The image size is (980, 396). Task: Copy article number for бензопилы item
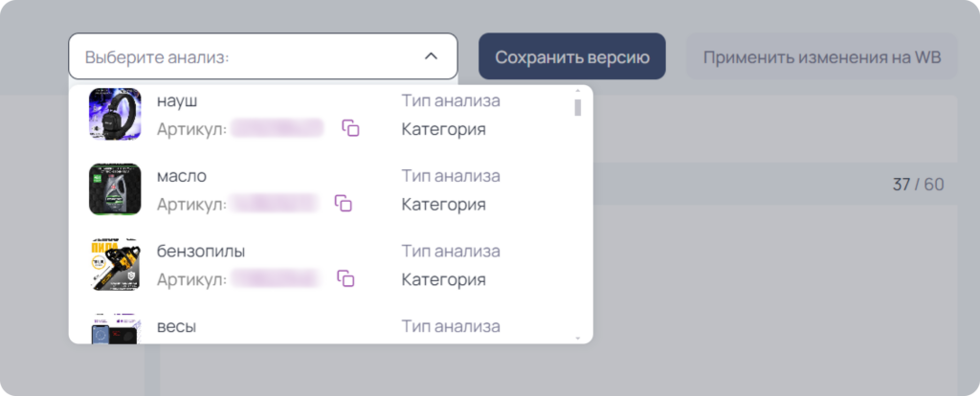pos(345,278)
